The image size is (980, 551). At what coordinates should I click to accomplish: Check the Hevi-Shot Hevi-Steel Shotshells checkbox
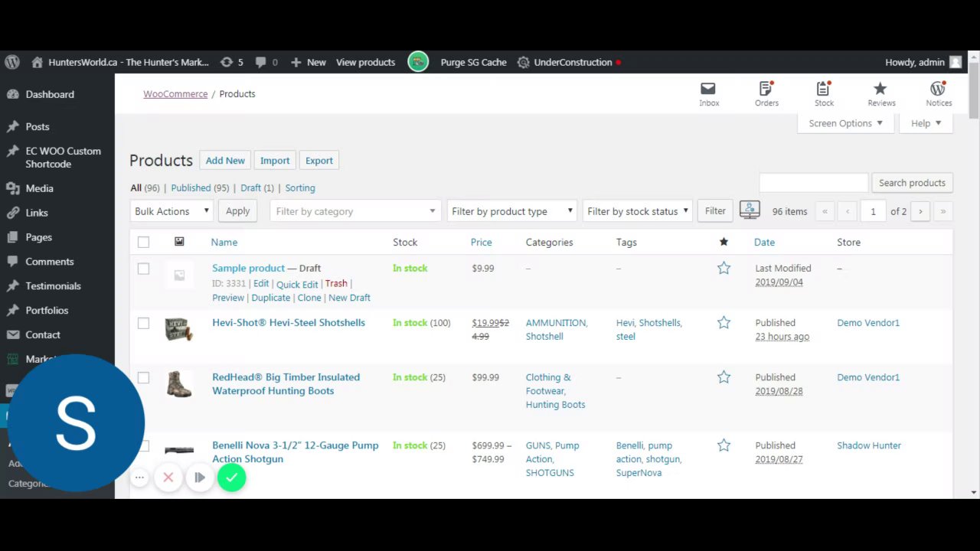[x=143, y=323]
